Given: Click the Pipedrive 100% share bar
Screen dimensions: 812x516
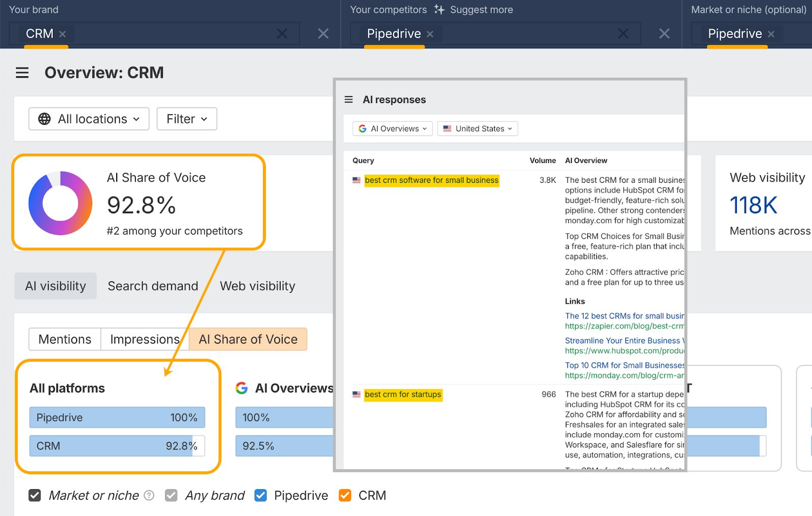Looking at the screenshot, I should [x=117, y=417].
